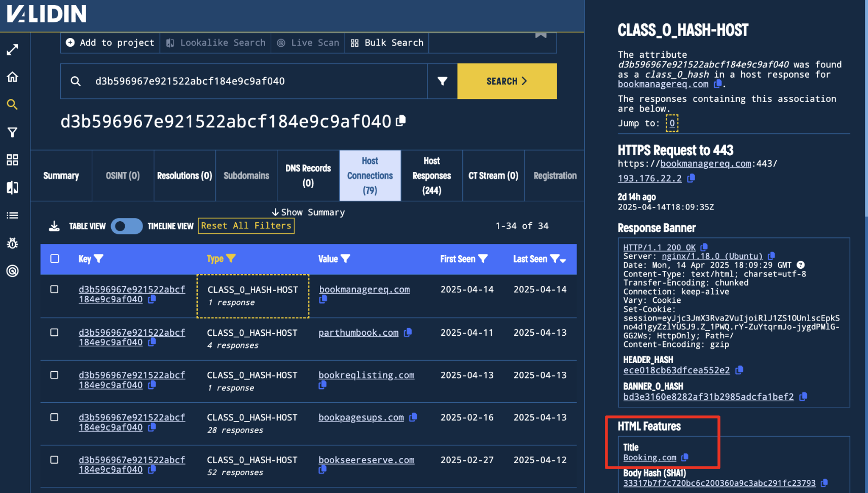This screenshot has height=493, width=868.
Task: Open the bookseereserve.com link
Action: pos(366,460)
